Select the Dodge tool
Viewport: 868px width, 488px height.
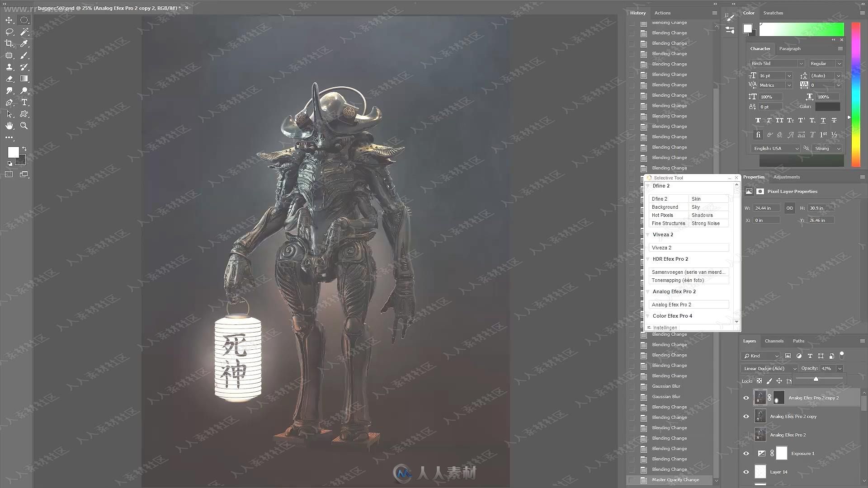pos(24,91)
